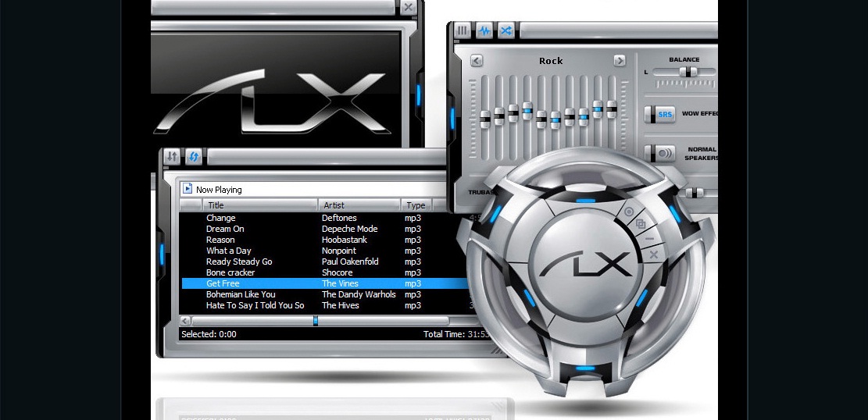Switch to the previous preset before Rock
Image resolution: width=868 pixels, height=420 pixels.
[476, 60]
